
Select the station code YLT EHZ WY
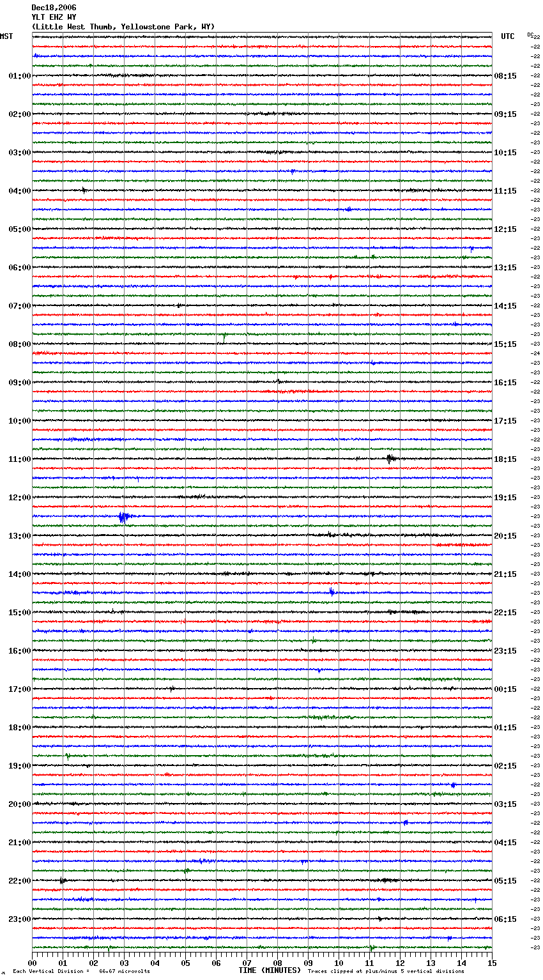[x=54, y=17]
